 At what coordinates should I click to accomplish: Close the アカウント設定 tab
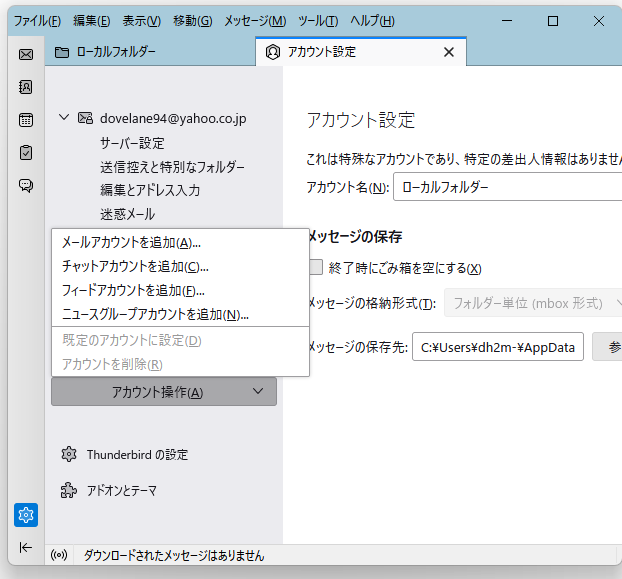449,52
